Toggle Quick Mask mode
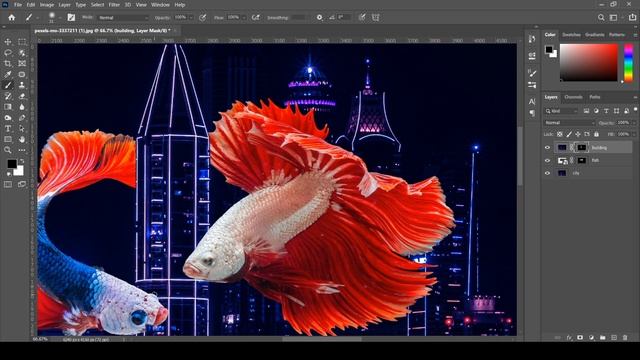This screenshot has width=640, height=360. coord(8,184)
